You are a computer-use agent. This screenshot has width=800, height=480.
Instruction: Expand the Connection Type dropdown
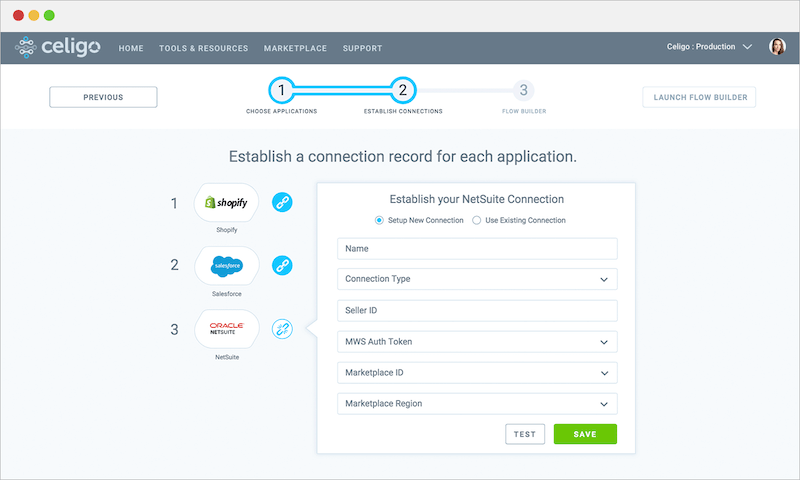[477, 279]
